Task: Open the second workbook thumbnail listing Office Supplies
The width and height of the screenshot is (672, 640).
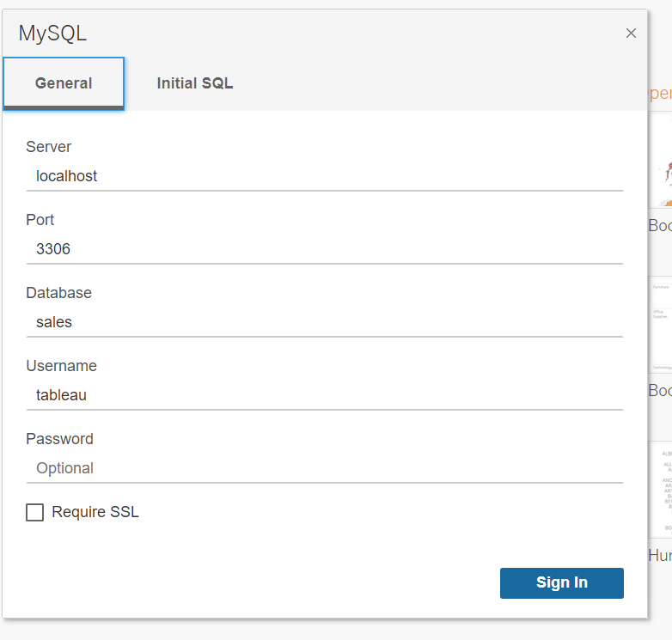Action: point(661,325)
